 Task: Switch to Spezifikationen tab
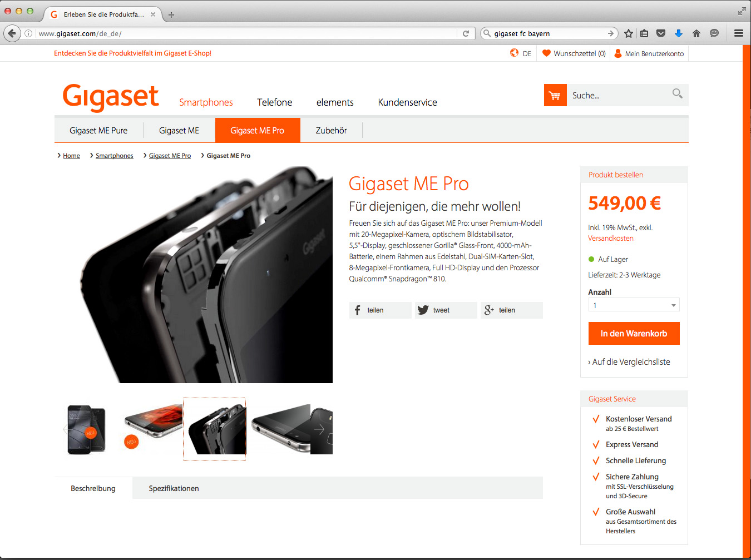coord(174,488)
